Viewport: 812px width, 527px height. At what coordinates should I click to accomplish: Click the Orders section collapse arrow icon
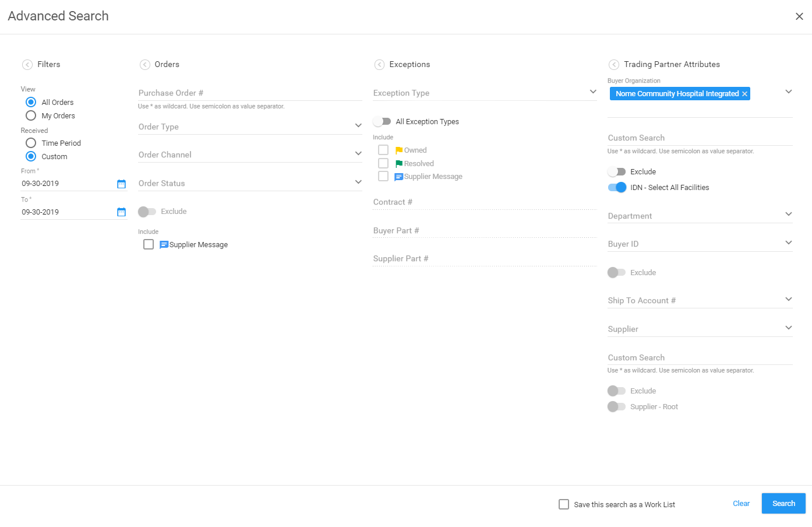145,65
